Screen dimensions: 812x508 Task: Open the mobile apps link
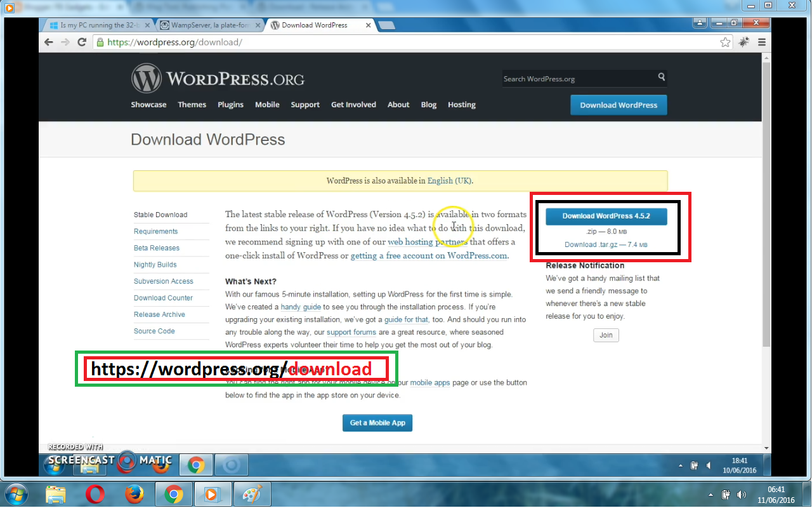tap(430, 383)
